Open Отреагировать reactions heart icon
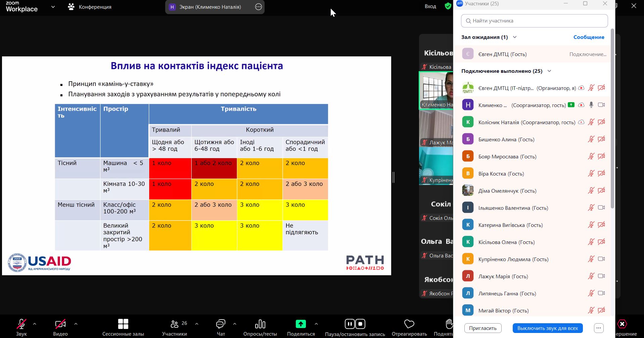Image resolution: width=644 pixels, height=338 pixels. [409, 324]
